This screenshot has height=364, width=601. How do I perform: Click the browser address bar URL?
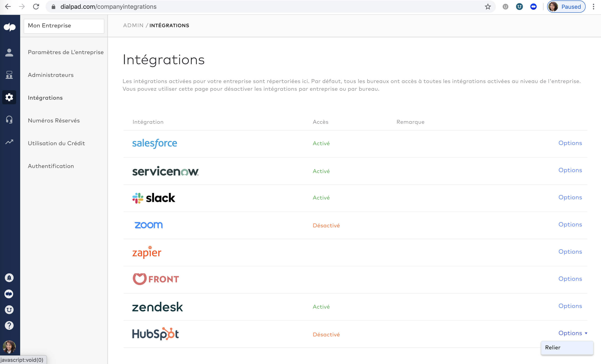pyautogui.click(x=108, y=7)
